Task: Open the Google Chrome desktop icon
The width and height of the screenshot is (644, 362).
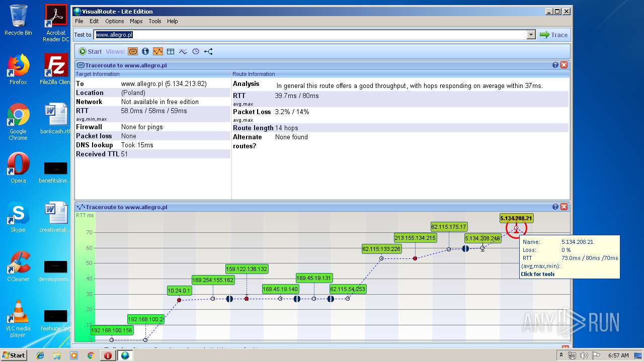Action: 18,122
